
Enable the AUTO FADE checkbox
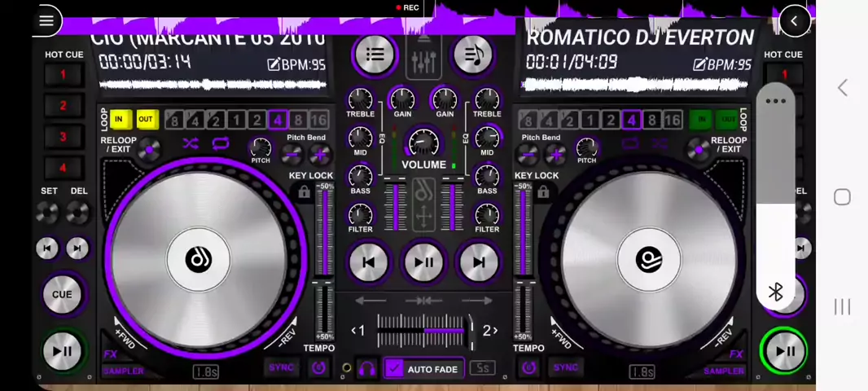point(395,369)
